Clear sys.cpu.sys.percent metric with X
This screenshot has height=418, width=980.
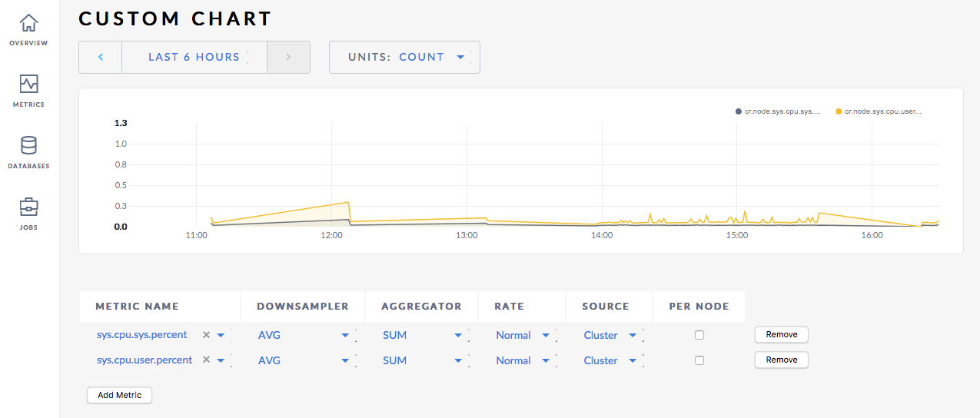206,335
